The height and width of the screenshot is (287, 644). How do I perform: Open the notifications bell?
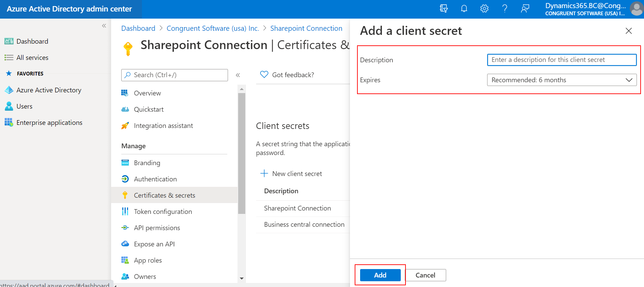click(464, 8)
